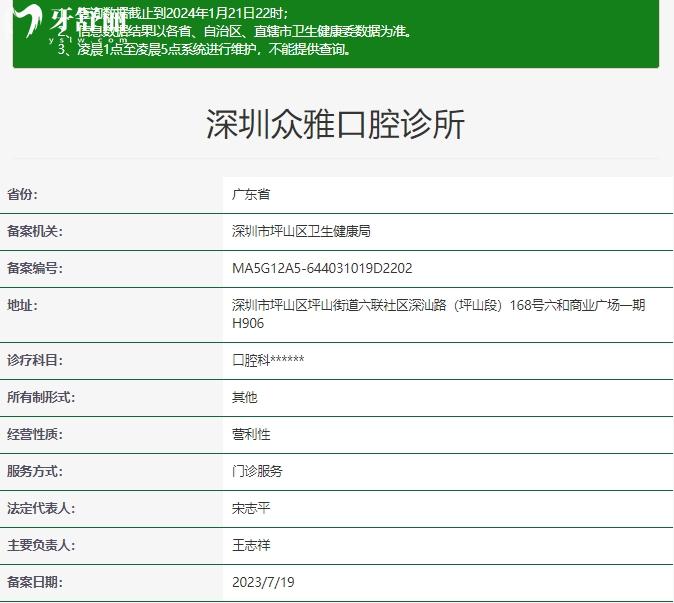Click the clinic title 深圳众雅口腔诊所
The width and height of the screenshot is (674, 603).
[x=336, y=125]
